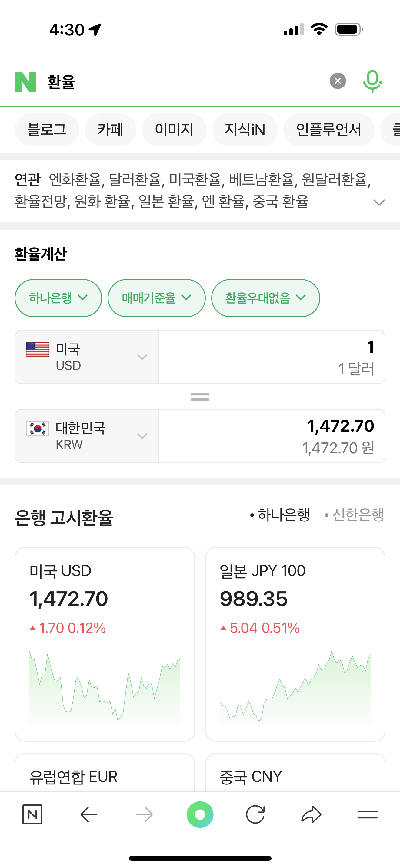Tap the green Naver N logo
Viewport: 400px width, 868px height.
click(25, 81)
